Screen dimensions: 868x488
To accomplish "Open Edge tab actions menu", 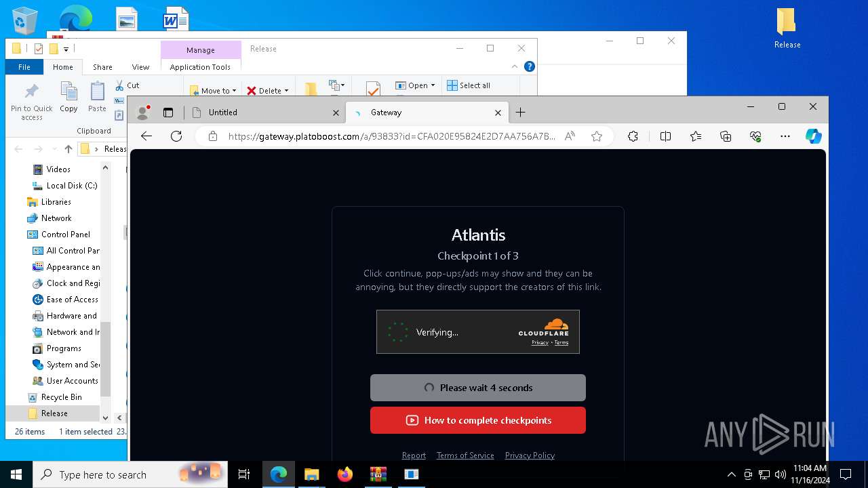I will (168, 113).
